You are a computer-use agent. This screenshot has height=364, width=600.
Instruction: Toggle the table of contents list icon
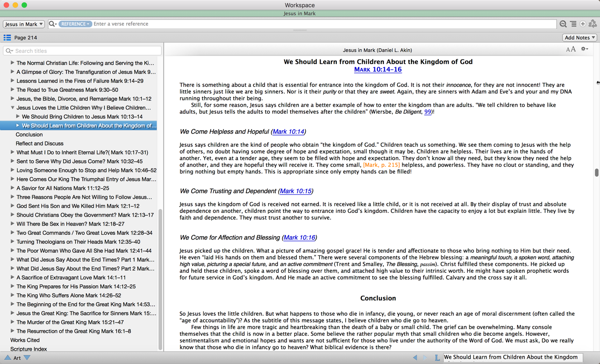7,38
